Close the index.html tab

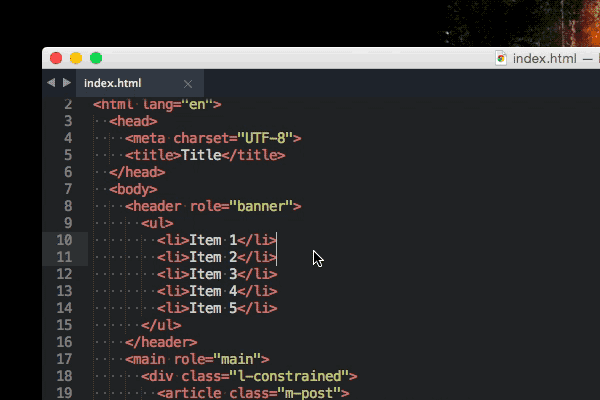tap(188, 84)
